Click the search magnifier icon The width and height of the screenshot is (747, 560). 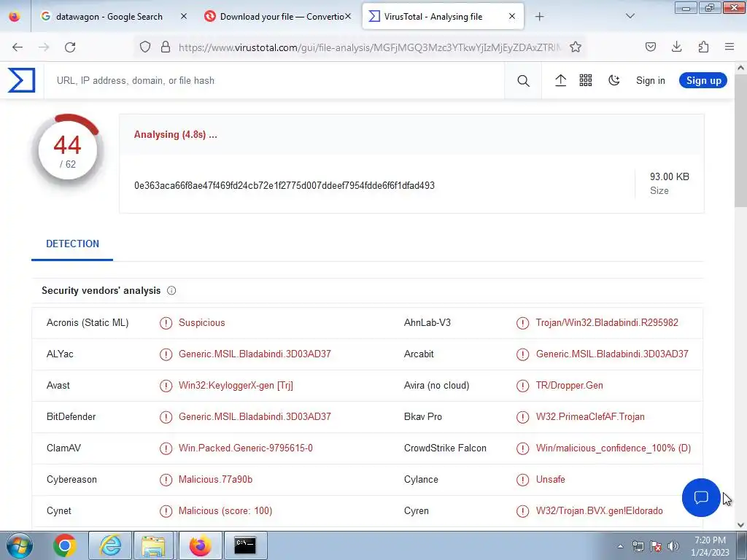[523, 81]
